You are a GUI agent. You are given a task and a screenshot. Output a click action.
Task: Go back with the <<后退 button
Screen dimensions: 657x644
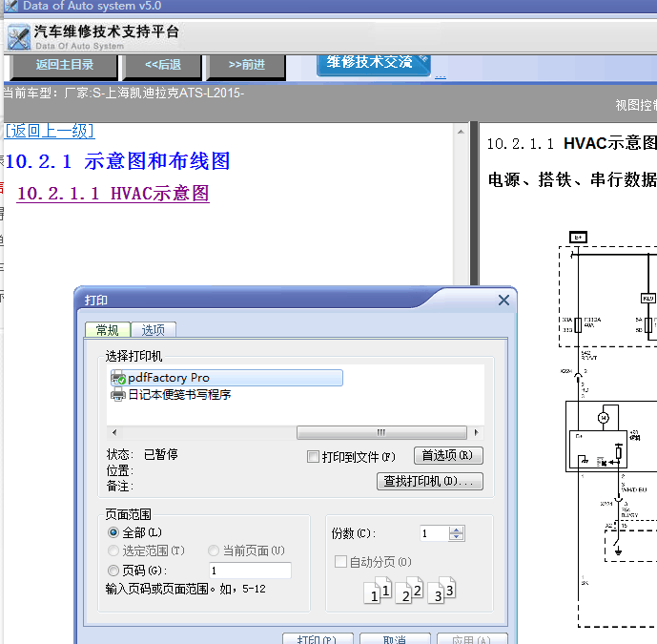coord(162,66)
